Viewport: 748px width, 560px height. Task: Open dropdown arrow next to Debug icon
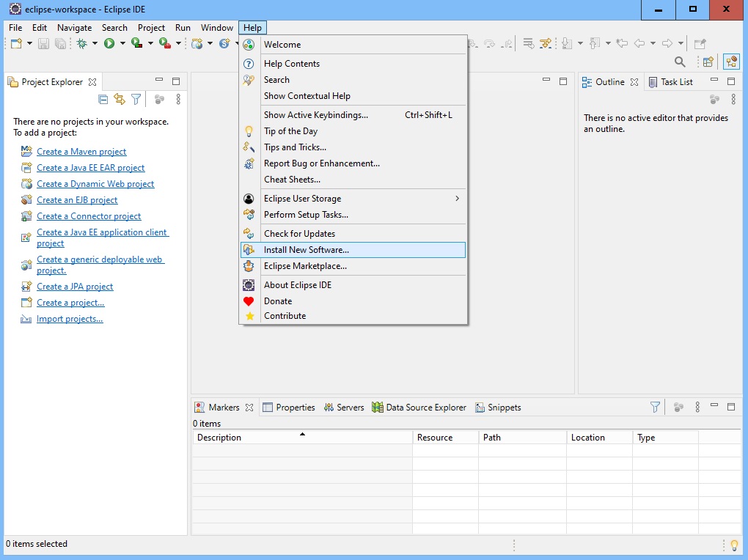pyautogui.click(x=95, y=43)
